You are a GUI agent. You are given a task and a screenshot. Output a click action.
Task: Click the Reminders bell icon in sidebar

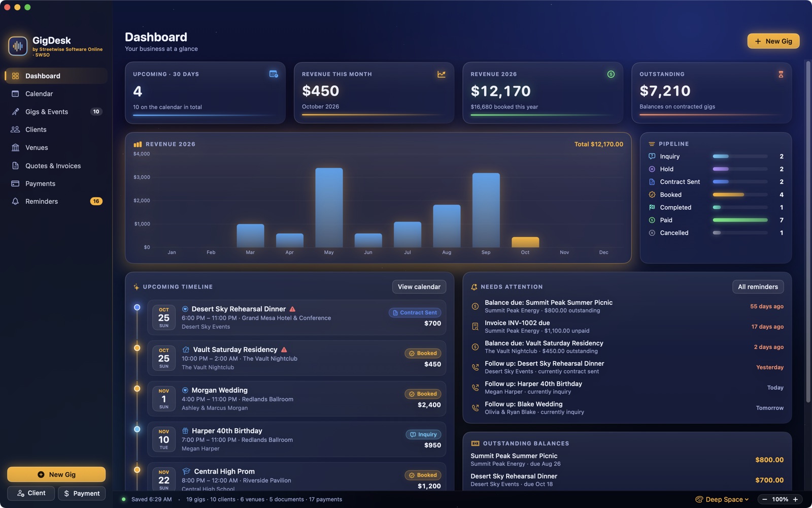(15, 201)
